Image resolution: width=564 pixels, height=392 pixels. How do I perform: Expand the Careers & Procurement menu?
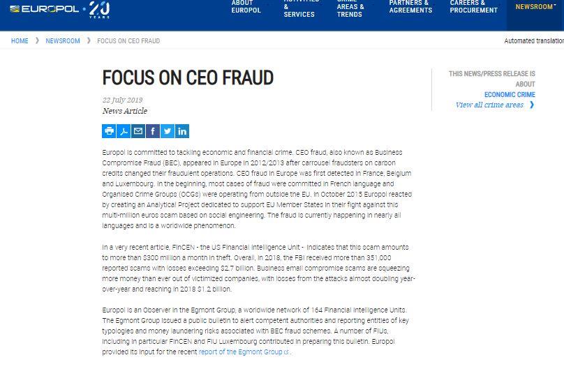click(473, 7)
